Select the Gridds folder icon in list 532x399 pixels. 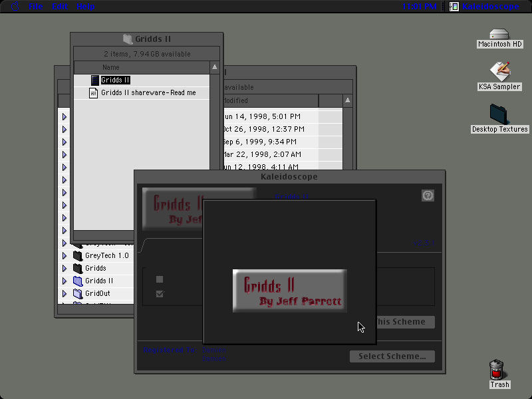[78, 268]
